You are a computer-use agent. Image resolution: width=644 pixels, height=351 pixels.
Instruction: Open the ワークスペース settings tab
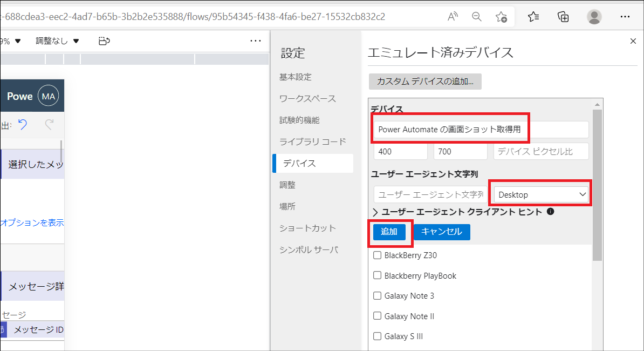[307, 99]
